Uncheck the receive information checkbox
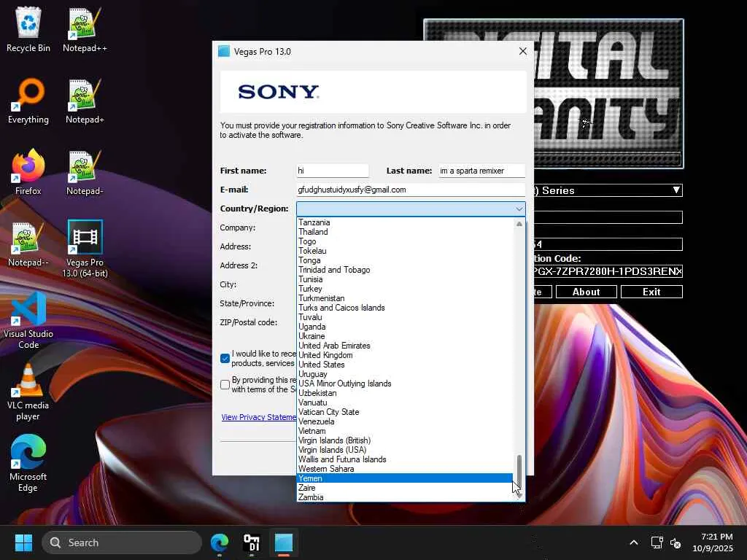This screenshot has height=560, width=747. click(225, 358)
